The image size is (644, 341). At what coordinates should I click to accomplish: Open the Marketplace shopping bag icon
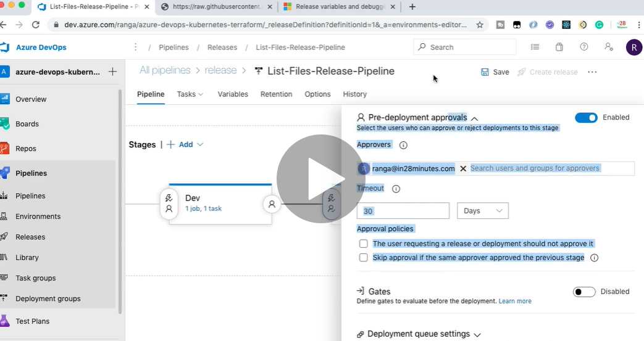point(559,47)
